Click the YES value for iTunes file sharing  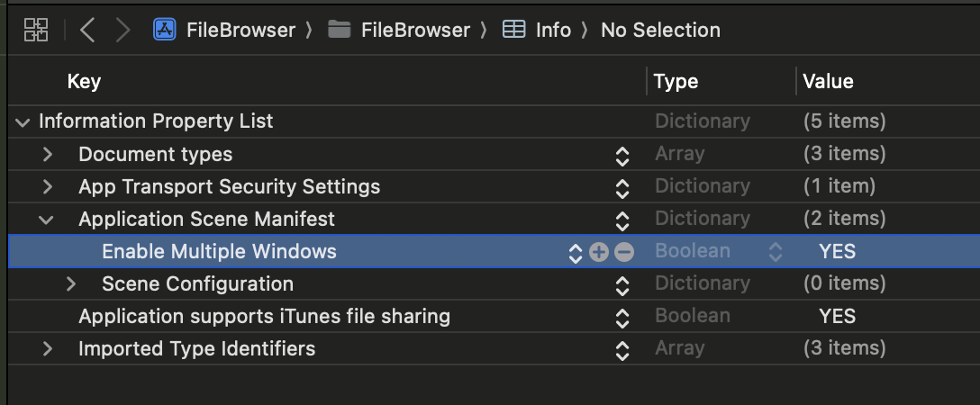pyautogui.click(x=837, y=317)
